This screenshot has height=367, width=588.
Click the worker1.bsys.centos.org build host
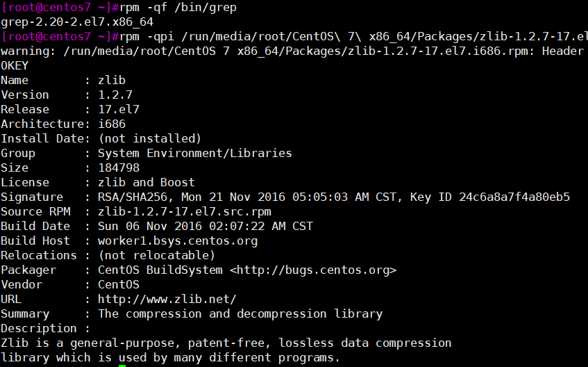tap(178, 241)
